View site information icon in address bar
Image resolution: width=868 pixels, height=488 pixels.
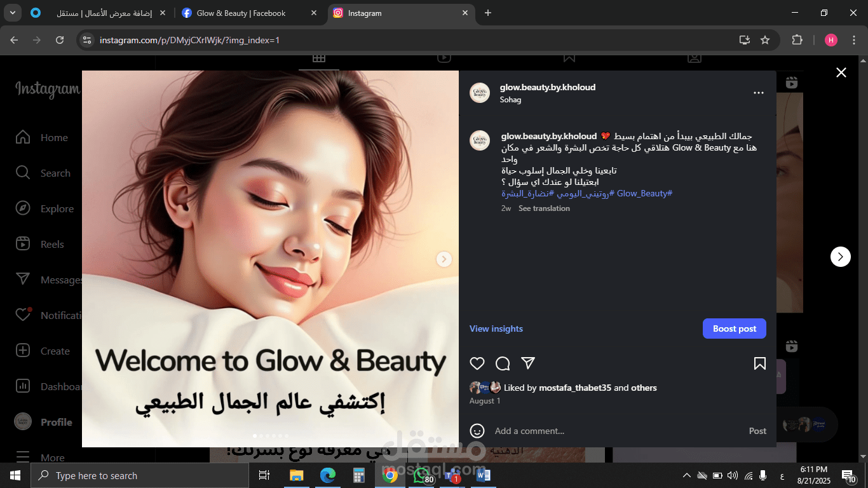pyautogui.click(x=88, y=40)
